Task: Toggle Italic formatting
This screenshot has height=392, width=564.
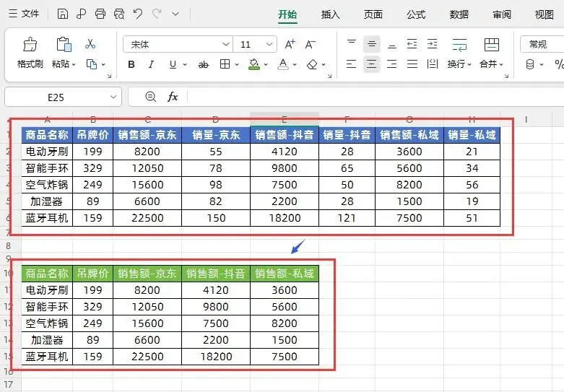Action: click(151, 64)
